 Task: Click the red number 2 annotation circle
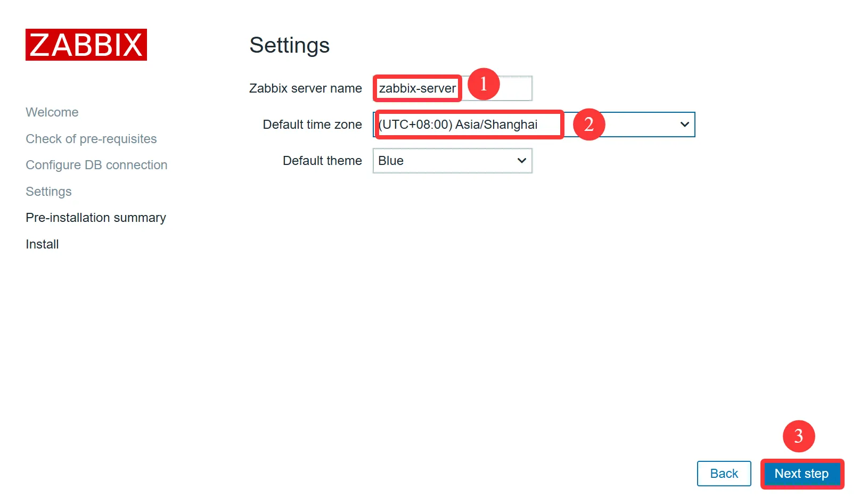pos(589,125)
